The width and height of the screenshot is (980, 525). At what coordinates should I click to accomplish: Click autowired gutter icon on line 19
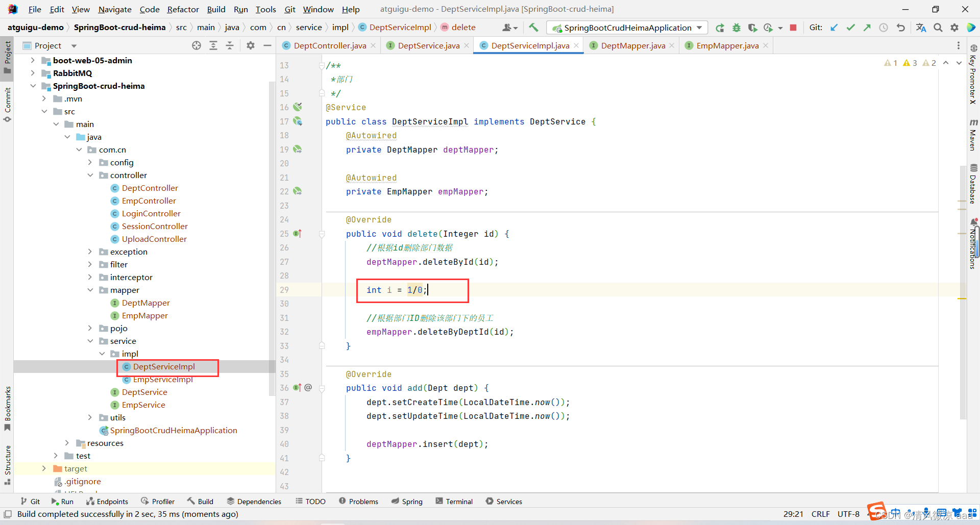[x=298, y=149]
